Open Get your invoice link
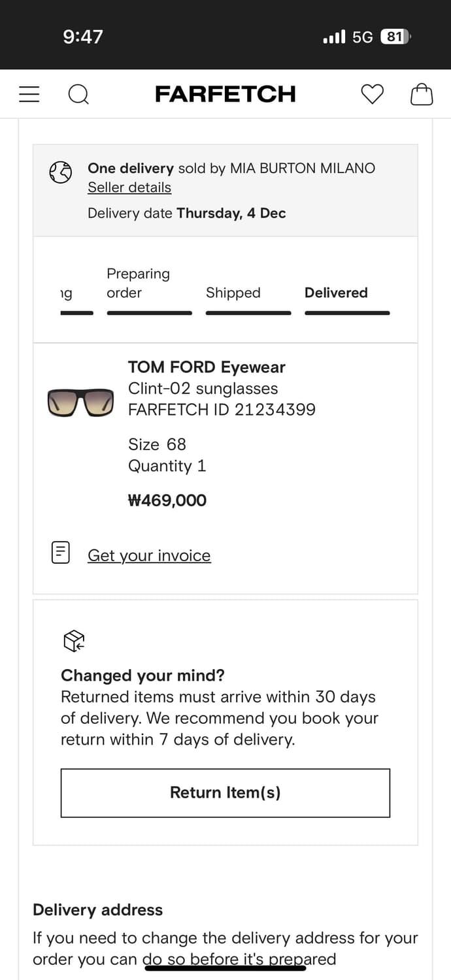This screenshot has height=980, width=451. point(149,555)
